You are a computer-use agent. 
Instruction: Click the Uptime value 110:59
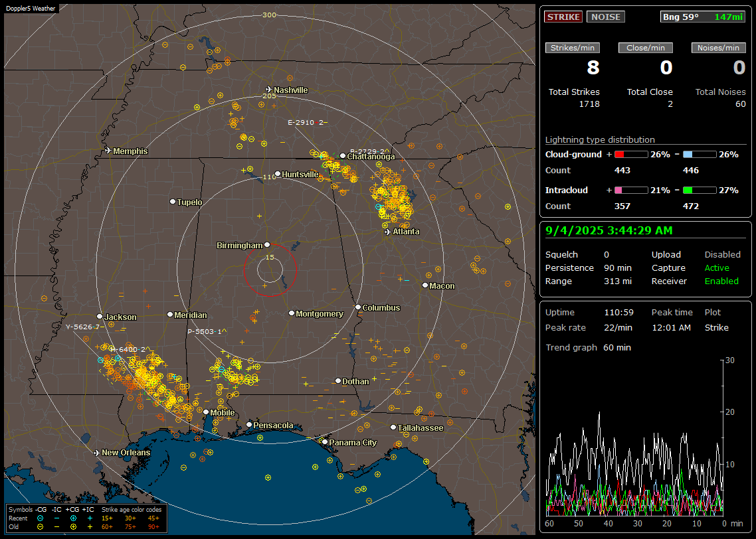[x=618, y=312]
